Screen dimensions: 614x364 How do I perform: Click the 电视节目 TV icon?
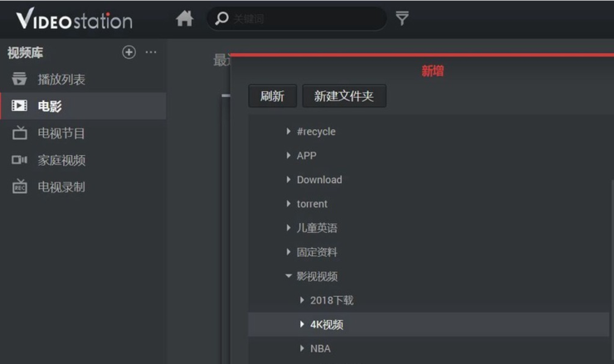tap(19, 133)
